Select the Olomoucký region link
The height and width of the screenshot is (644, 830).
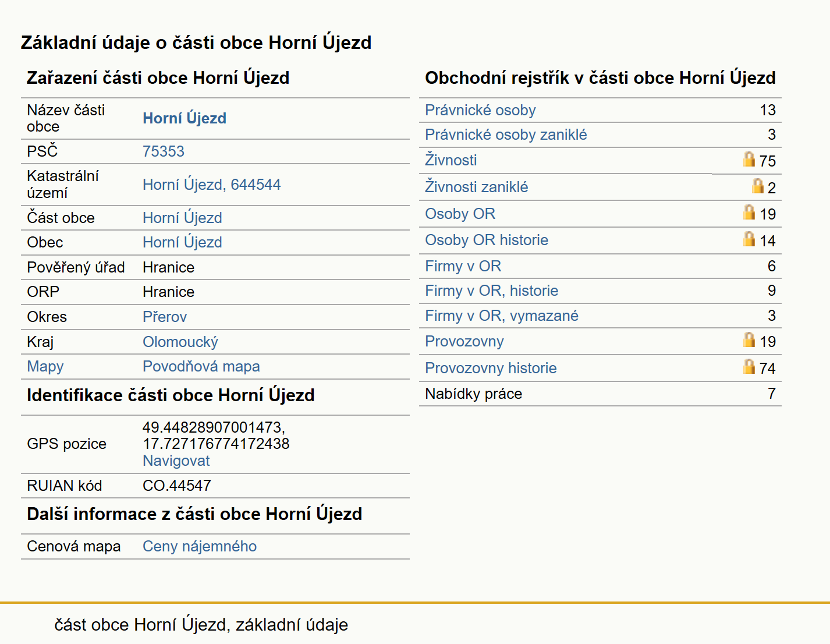180,342
